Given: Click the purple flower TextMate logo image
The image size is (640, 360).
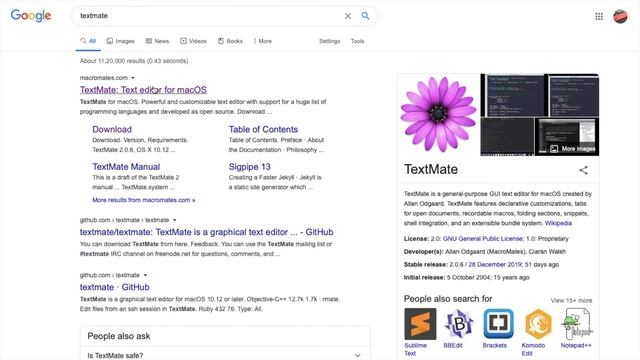Looking at the screenshot, I should [x=438, y=114].
